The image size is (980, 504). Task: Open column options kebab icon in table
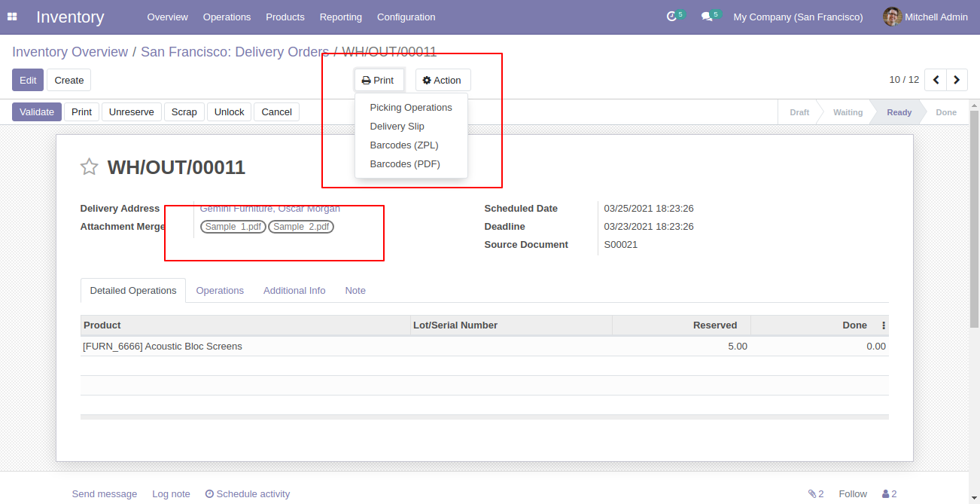tap(884, 325)
